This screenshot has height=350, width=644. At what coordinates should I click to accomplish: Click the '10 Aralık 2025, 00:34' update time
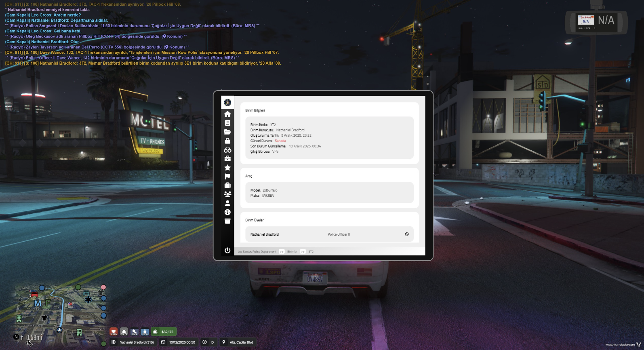305,146
